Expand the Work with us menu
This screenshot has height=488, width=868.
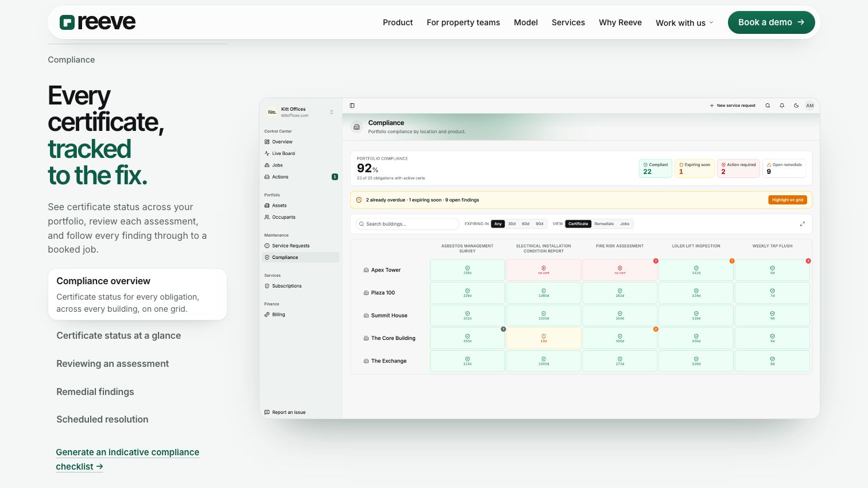coord(685,22)
